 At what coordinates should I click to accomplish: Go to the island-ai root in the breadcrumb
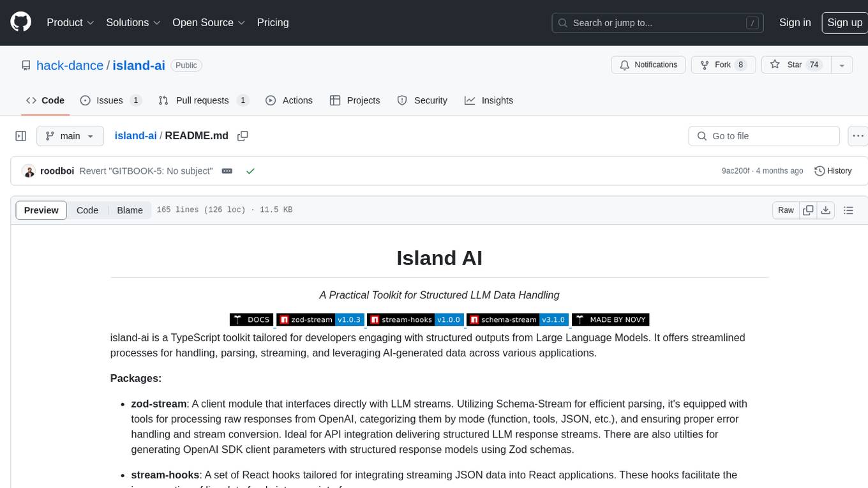(x=135, y=135)
